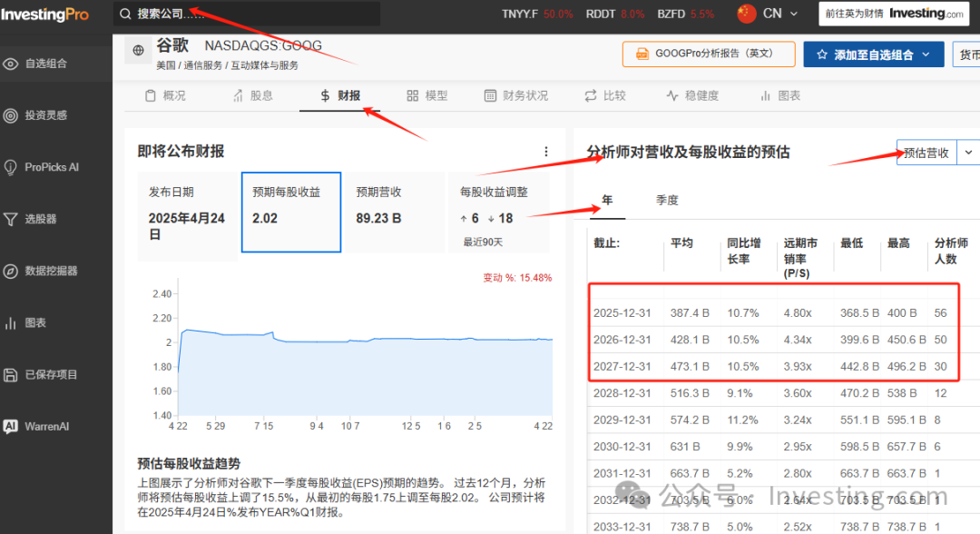Click the 美国 breadcrumb link
This screenshot has height=534, width=980.
point(166,65)
